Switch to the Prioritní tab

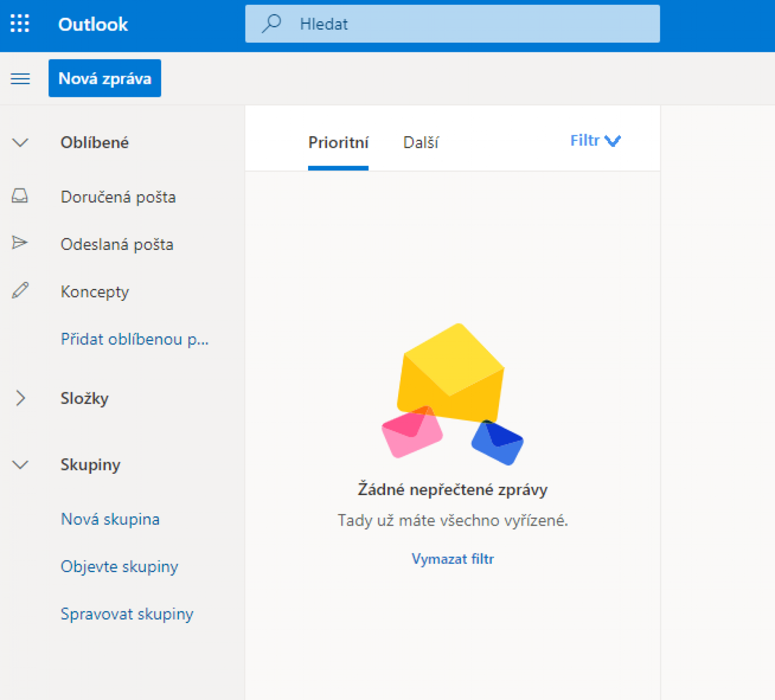[338, 142]
